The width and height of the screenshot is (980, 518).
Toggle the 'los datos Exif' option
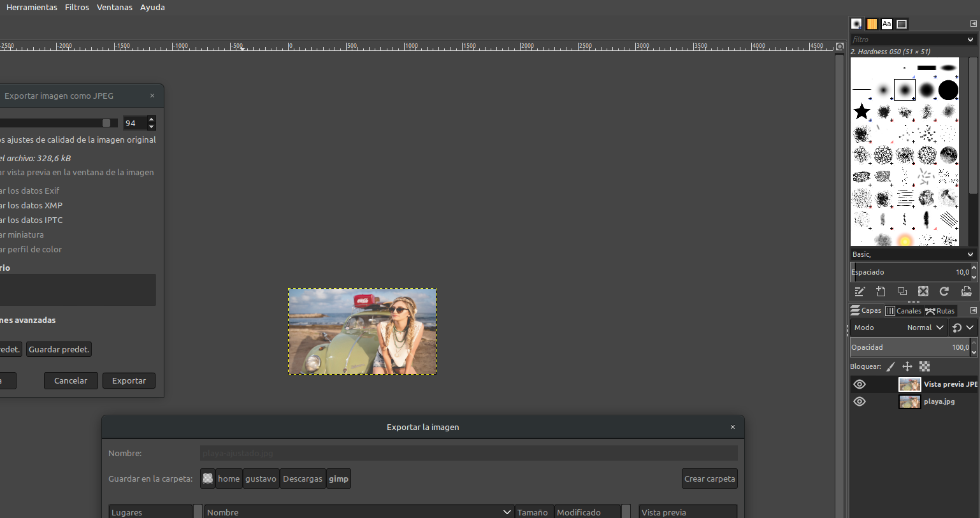point(30,191)
